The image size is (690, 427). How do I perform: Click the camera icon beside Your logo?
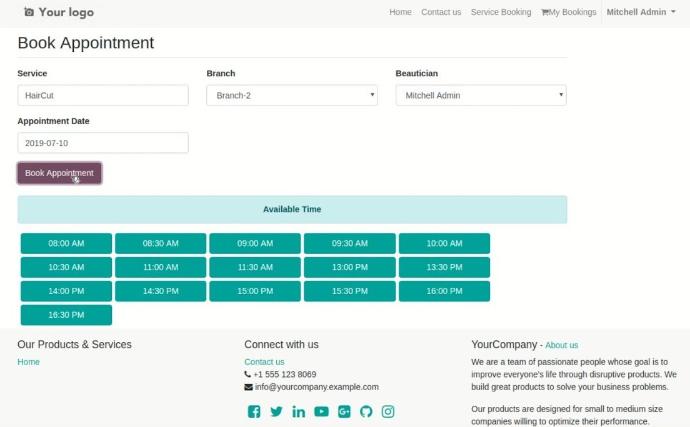tap(29, 12)
